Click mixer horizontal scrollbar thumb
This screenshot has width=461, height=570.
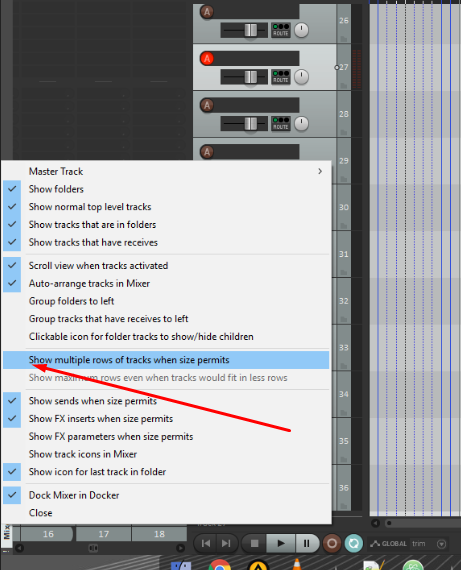pyautogui.click(x=93, y=548)
